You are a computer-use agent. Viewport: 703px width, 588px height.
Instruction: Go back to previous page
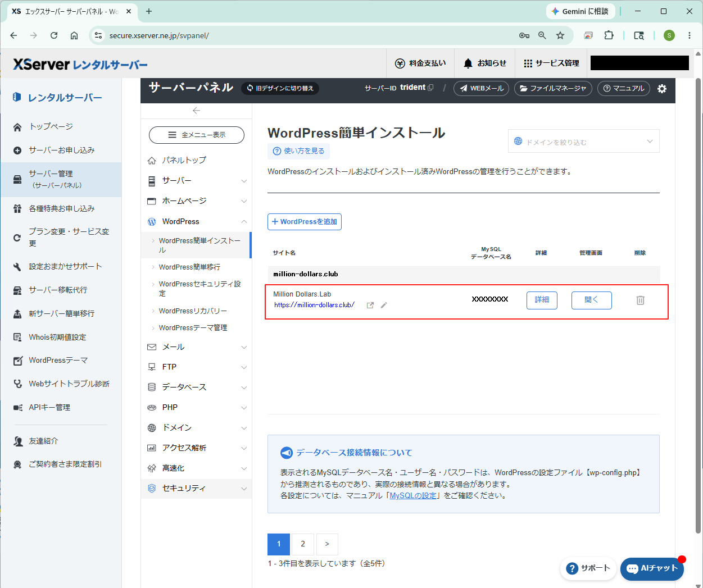click(x=13, y=35)
